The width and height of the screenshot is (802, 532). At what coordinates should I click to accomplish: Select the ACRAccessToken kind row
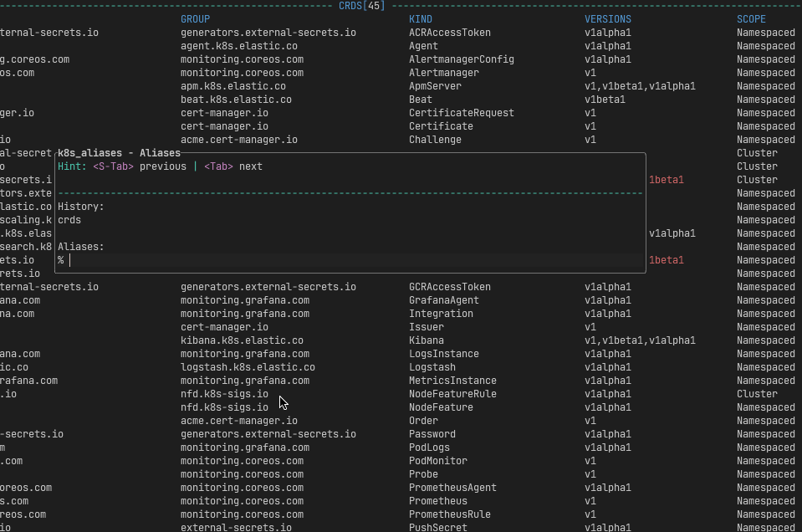pos(450,33)
